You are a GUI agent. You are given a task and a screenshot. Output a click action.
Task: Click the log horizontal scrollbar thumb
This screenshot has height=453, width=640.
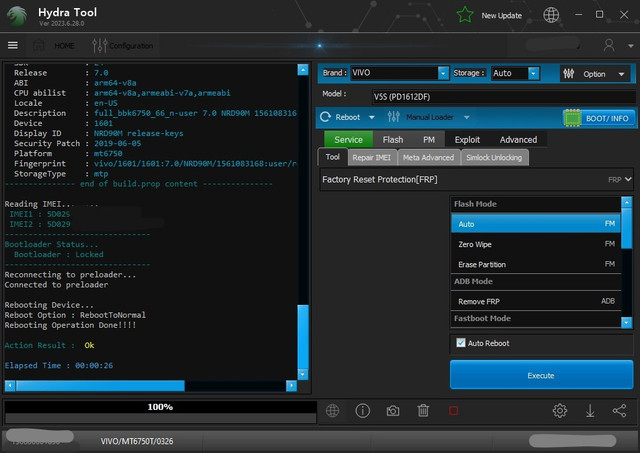[x=100, y=386]
